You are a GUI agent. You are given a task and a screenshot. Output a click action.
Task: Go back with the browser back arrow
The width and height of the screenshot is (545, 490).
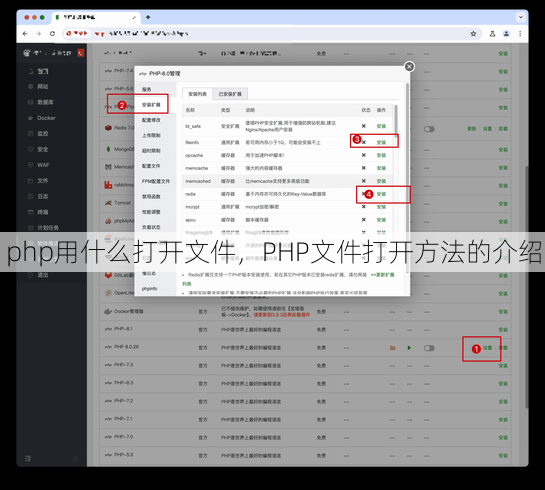tap(25, 34)
